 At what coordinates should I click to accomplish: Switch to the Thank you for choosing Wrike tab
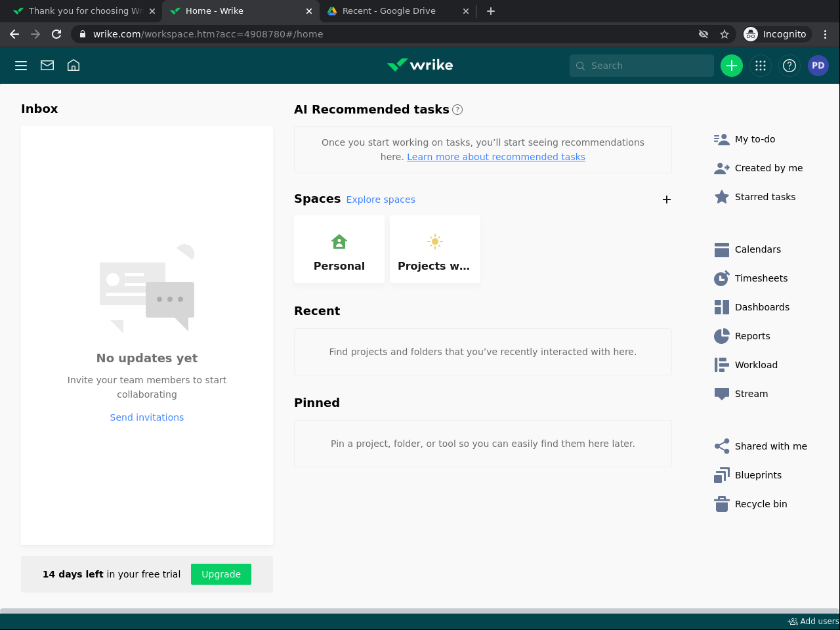pyautogui.click(x=85, y=11)
